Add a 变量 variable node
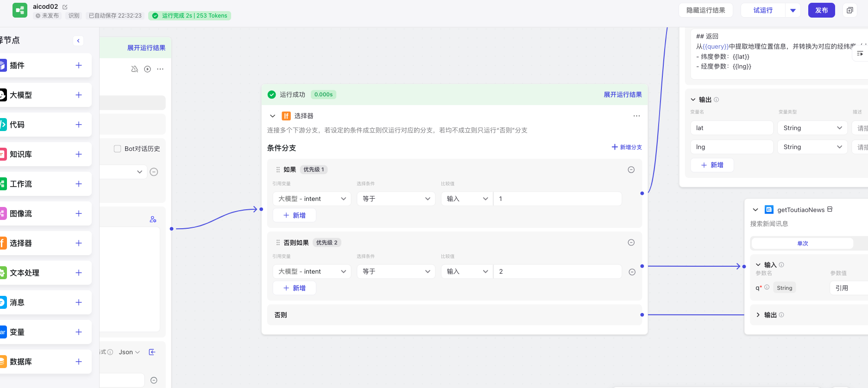This screenshot has height=388, width=868. 79,332
